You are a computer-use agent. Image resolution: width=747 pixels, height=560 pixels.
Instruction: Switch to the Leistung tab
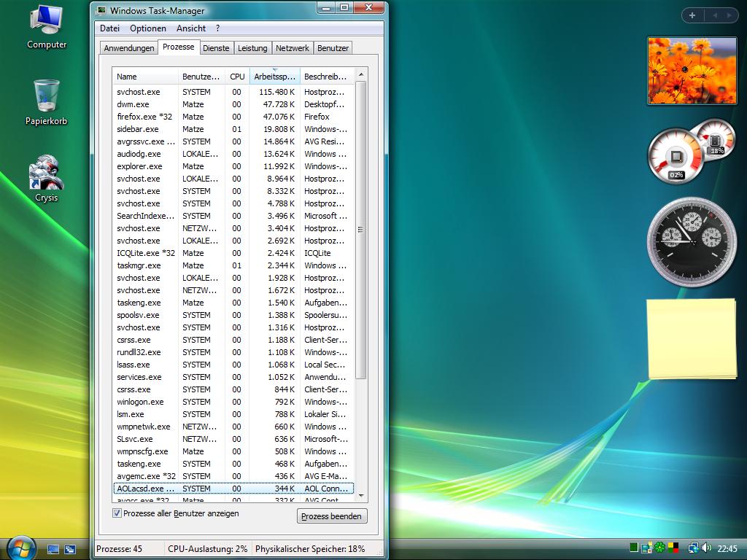[x=252, y=48]
